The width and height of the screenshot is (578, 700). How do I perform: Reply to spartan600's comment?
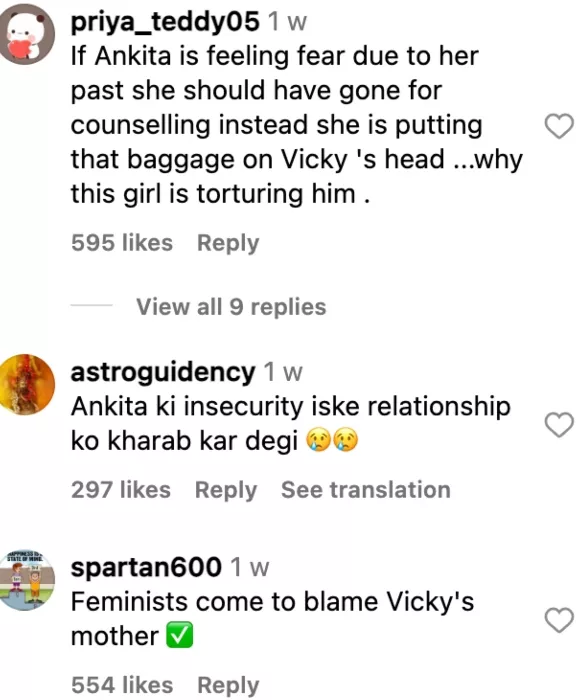tap(228, 685)
